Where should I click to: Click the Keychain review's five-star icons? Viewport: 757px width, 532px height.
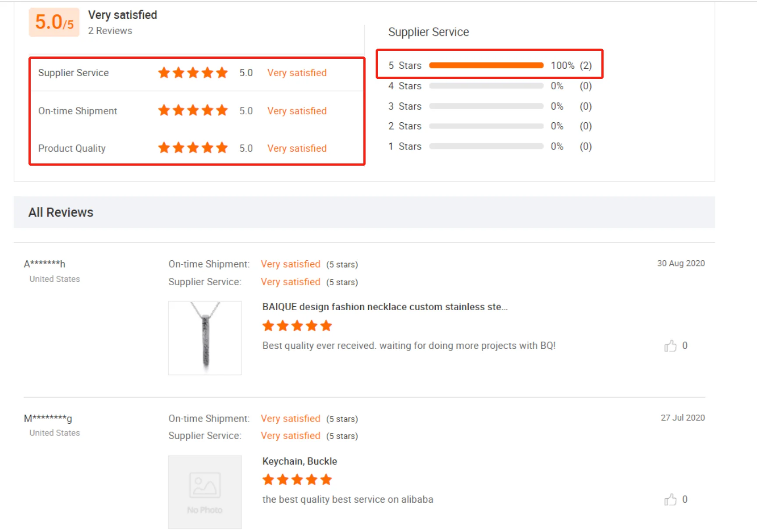coord(297,480)
